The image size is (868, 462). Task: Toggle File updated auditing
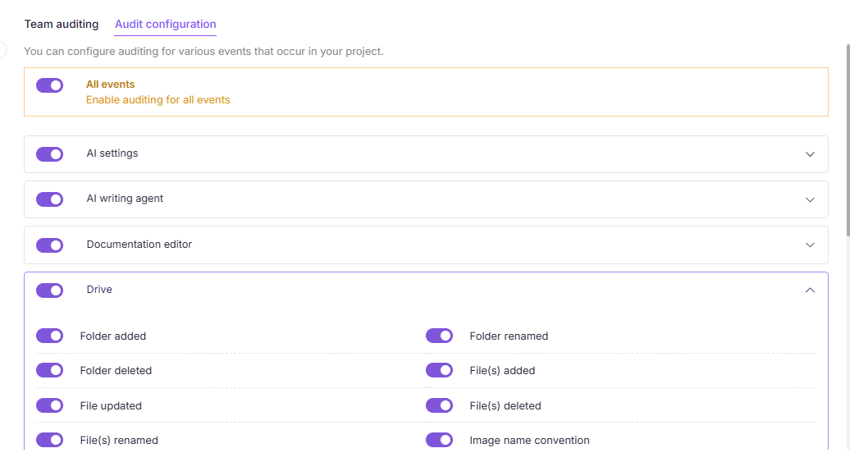click(x=50, y=405)
